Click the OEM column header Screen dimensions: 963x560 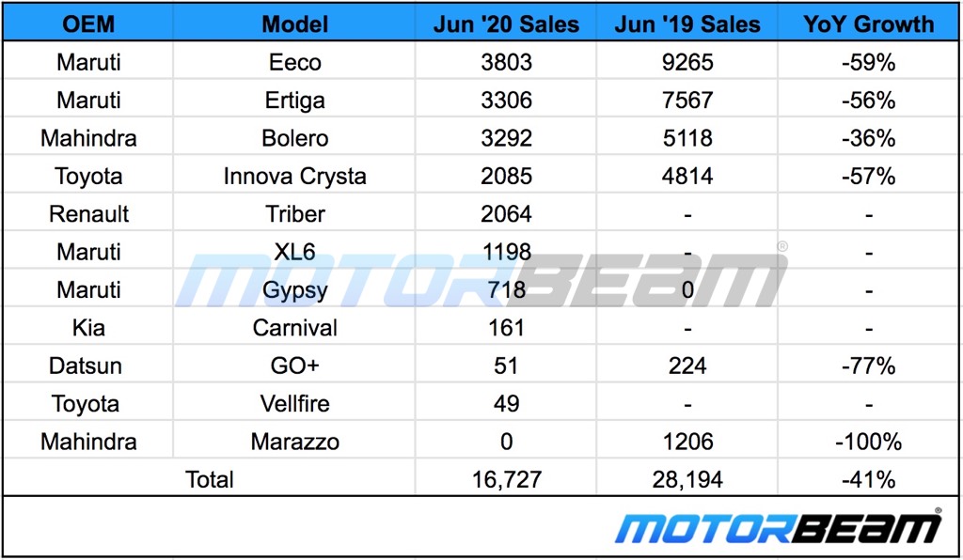(88, 24)
